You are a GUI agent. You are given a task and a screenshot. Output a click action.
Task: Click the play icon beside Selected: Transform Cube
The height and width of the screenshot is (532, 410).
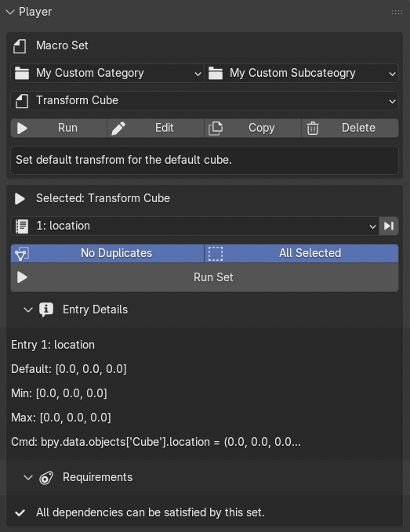pos(20,199)
